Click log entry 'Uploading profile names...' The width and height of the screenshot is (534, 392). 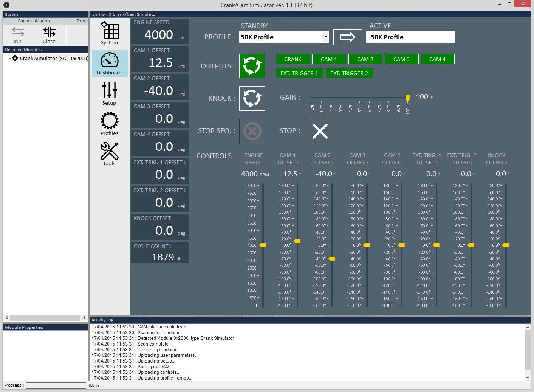click(x=142, y=378)
